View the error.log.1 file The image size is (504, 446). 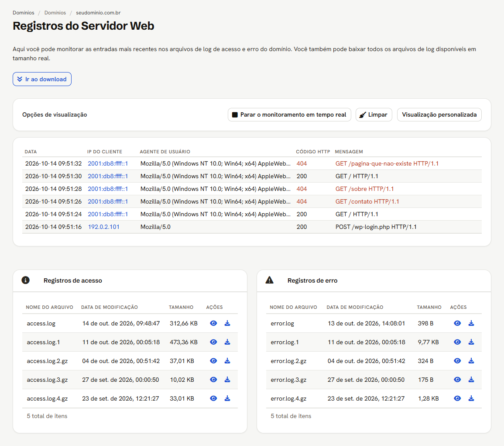click(457, 342)
